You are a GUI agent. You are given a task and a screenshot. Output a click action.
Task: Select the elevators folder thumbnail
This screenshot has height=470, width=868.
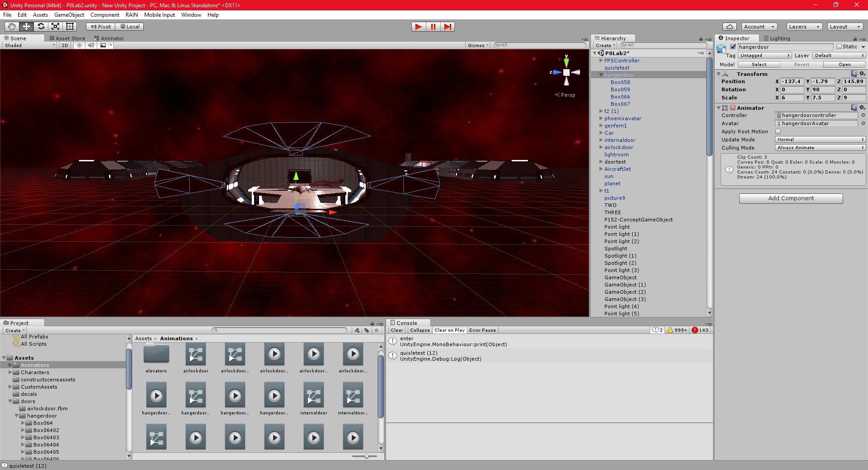click(x=156, y=354)
